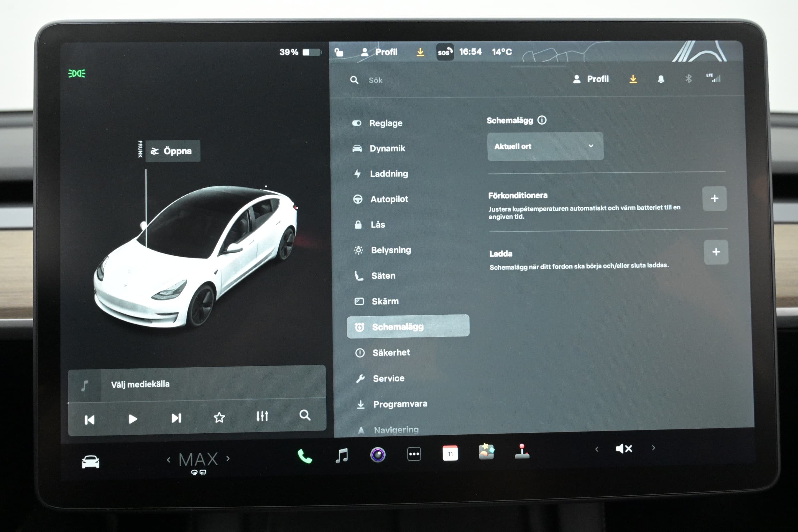Tap the 14°C outside temperature
Image resolution: width=798 pixels, height=532 pixels.
pyautogui.click(x=502, y=52)
